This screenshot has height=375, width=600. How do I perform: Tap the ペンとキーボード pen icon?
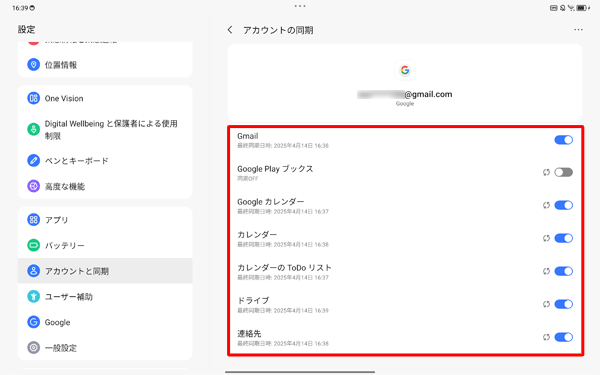[34, 160]
